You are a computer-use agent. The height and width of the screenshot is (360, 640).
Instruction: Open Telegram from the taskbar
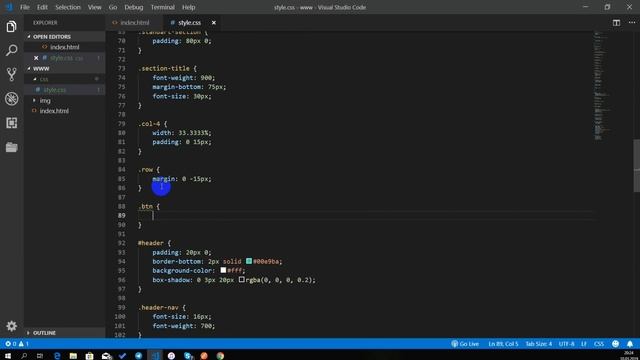click(139, 356)
